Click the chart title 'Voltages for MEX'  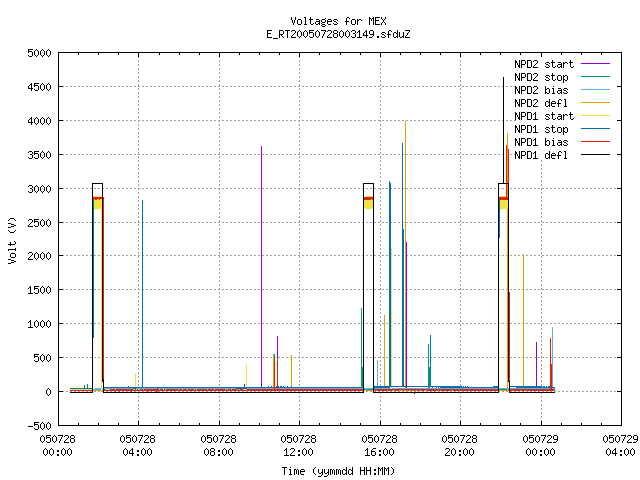338,21
